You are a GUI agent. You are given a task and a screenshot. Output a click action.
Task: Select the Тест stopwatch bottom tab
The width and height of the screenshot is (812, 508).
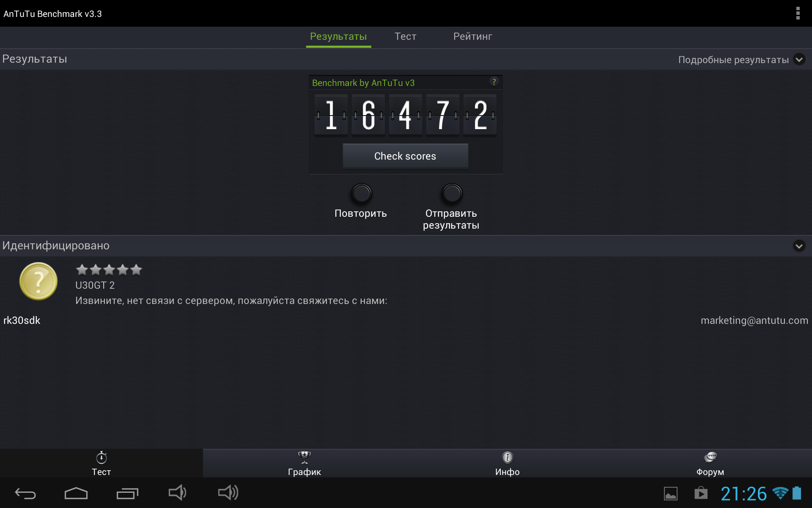click(x=101, y=464)
